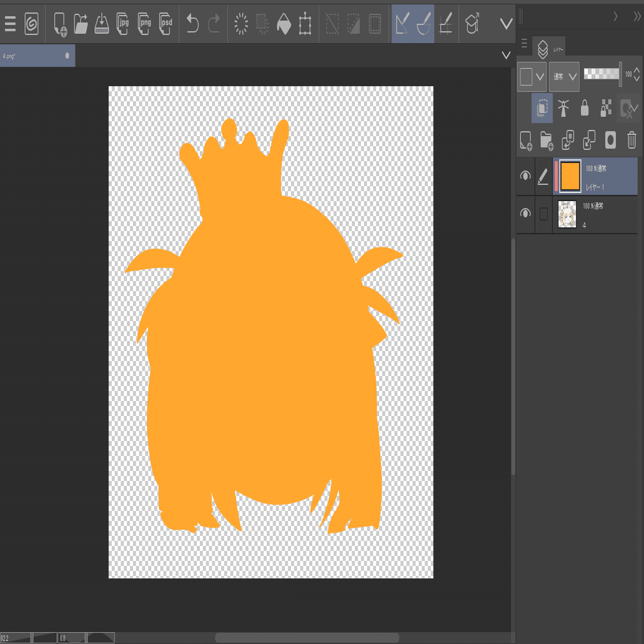The width and height of the screenshot is (644, 644).
Task: Decrease layer opacity with down arrow
Action: click(637, 78)
